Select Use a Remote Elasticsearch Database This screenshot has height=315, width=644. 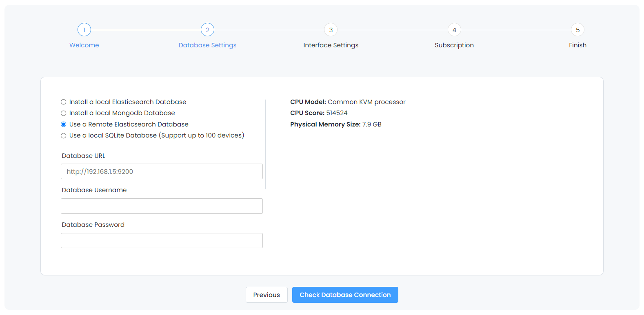pos(64,124)
